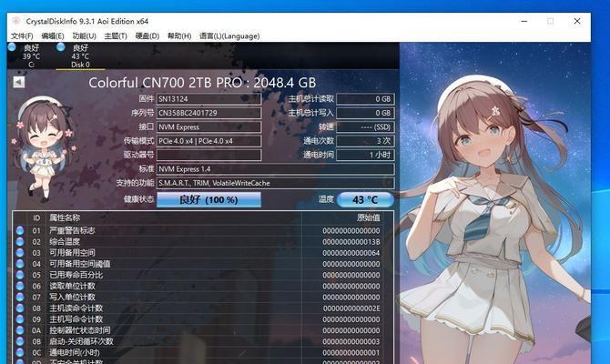Click the transfer mode field PCIe 4.0 x4

(x=208, y=141)
